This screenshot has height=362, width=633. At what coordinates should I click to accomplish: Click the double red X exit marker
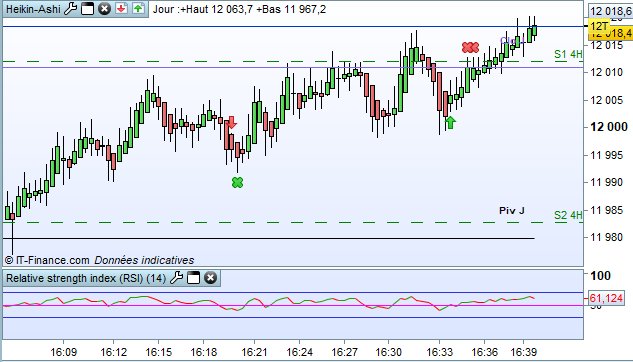pyautogui.click(x=470, y=48)
